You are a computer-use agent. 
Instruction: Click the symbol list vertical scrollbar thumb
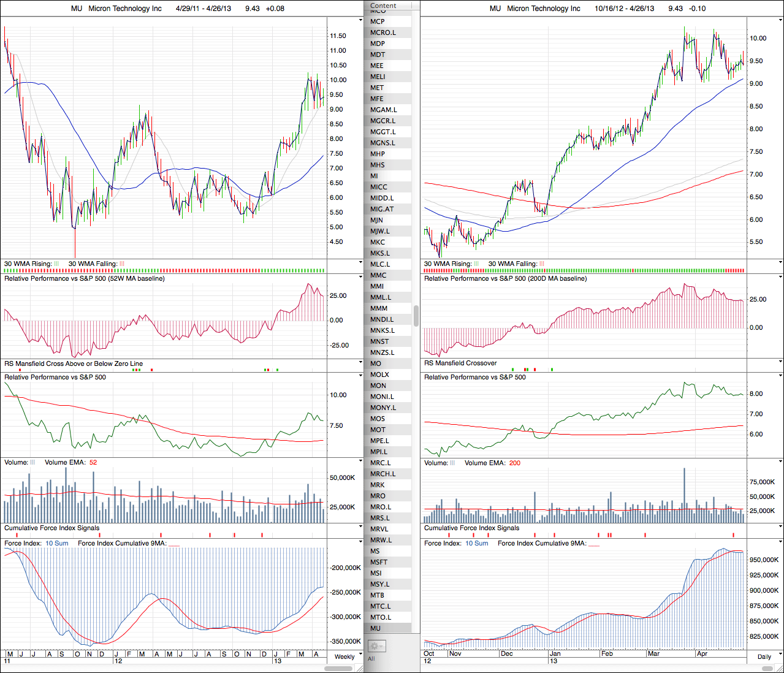pos(416,316)
